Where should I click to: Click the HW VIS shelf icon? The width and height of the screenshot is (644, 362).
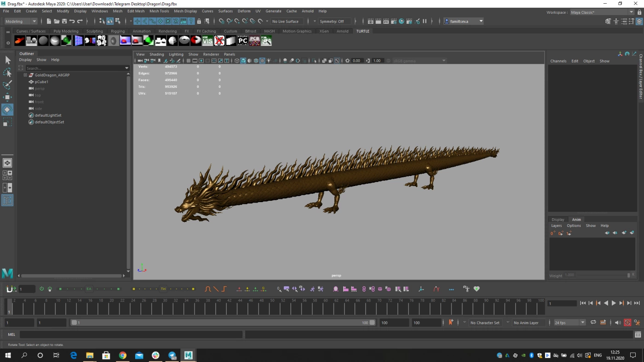tap(207, 41)
